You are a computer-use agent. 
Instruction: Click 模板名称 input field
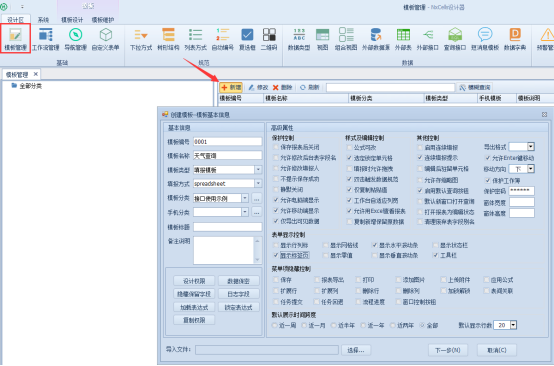(228, 155)
